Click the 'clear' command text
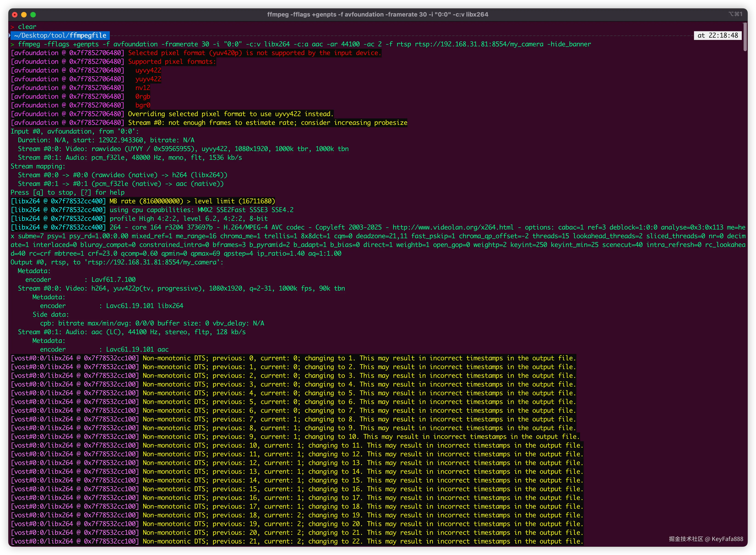756x555 pixels. pos(27,27)
